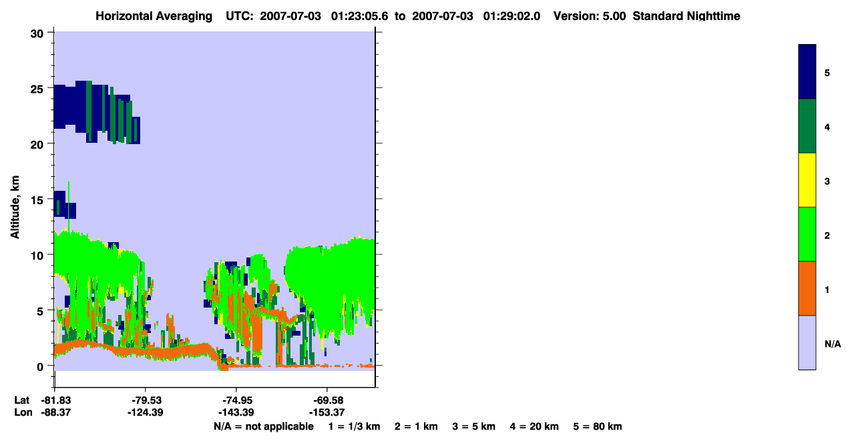Click the 'Lat' row label
Screen dimensions: 868x445
pos(21,400)
